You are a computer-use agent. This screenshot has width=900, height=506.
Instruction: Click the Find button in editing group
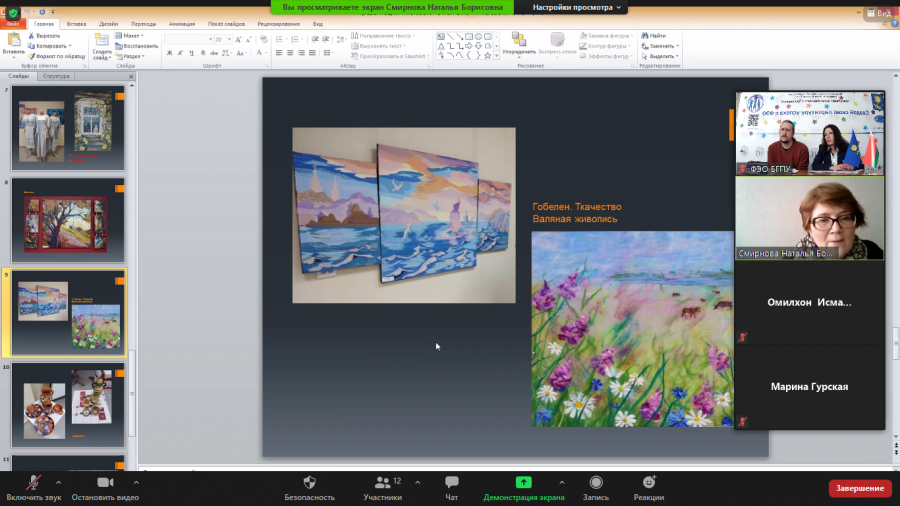(654, 36)
